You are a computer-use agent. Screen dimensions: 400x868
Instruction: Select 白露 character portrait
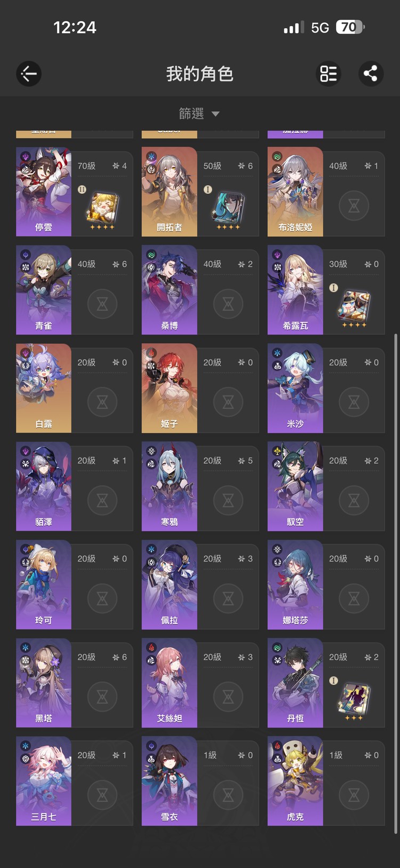[x=44, y=388]
